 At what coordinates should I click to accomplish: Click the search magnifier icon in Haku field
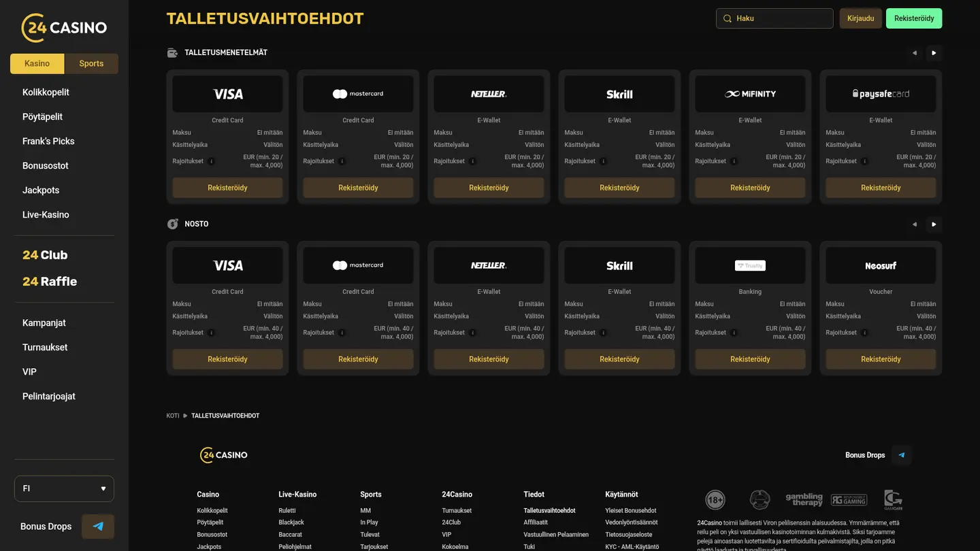[728, 18]
